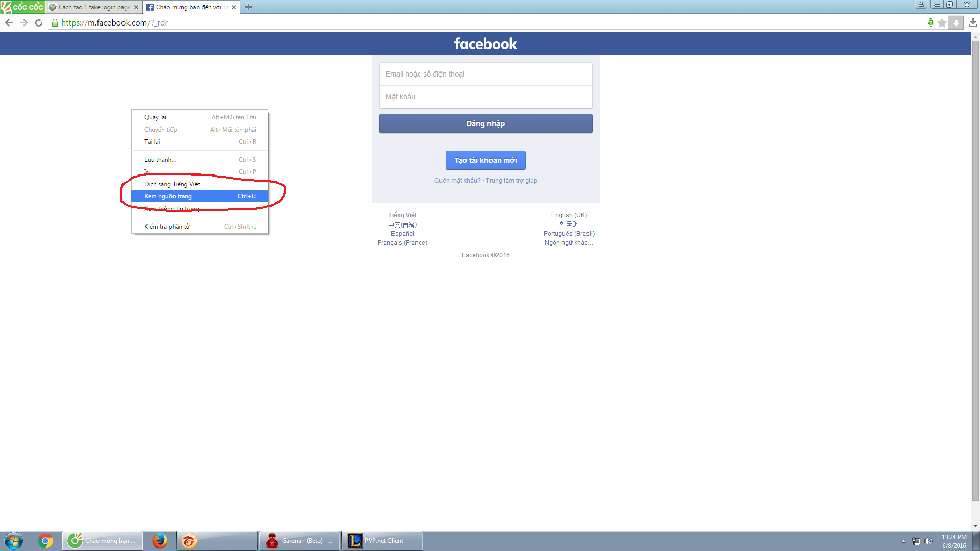Open 'Trung tâm trợ giúp' link
The image size is (980, 551).
pos(511,181)
